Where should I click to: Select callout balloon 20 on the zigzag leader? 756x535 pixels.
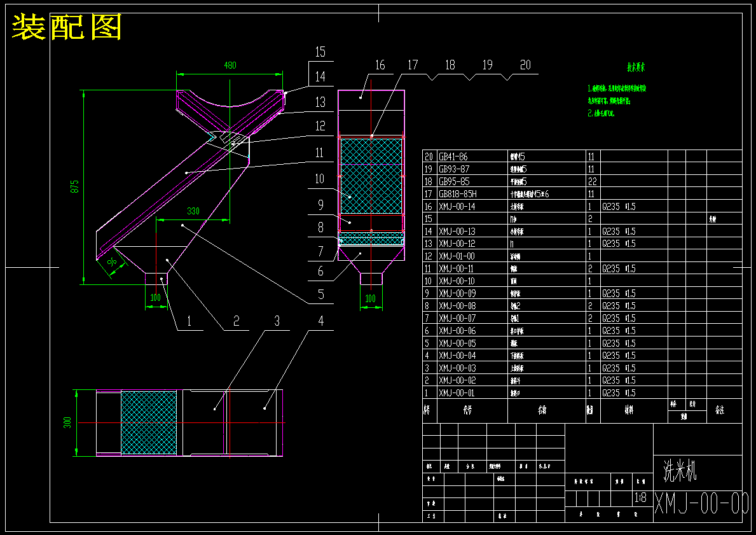pos(525,65)
